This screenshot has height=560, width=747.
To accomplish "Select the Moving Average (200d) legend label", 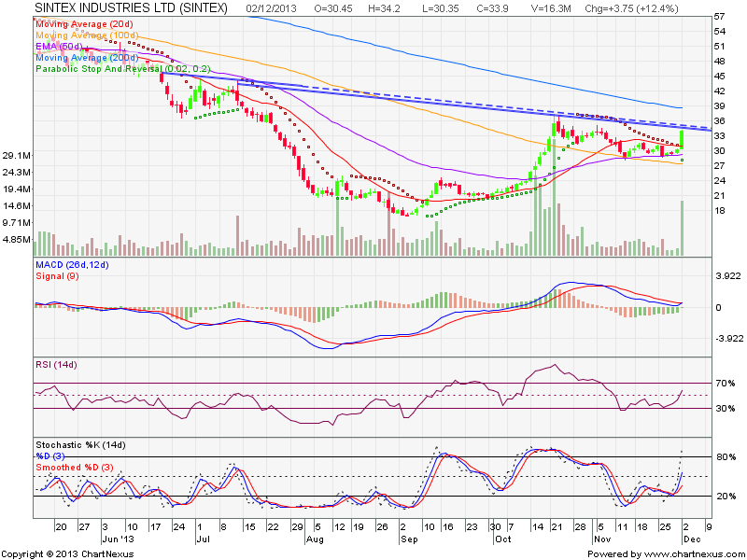I will pyautogui.click(x=87, y=58).
